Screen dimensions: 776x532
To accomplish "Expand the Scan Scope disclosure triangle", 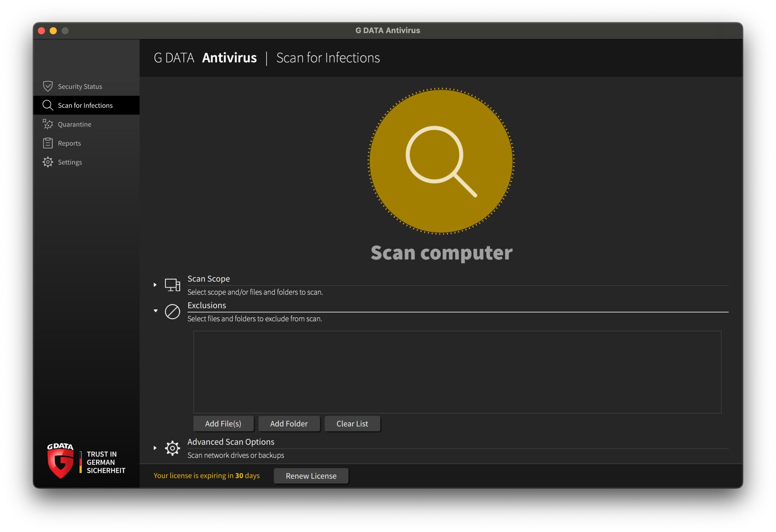I will [x=155, y=285].
